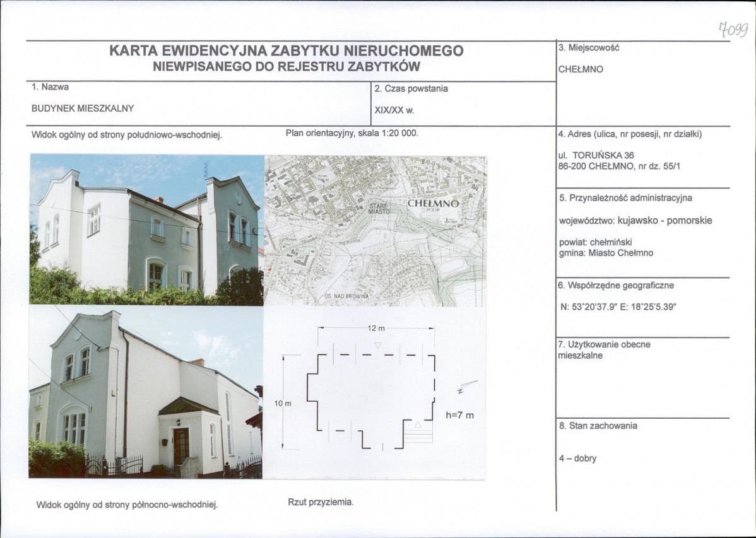Click the 'h=7 m' height label
Screen dimensions: 756x538
point(459,416)
